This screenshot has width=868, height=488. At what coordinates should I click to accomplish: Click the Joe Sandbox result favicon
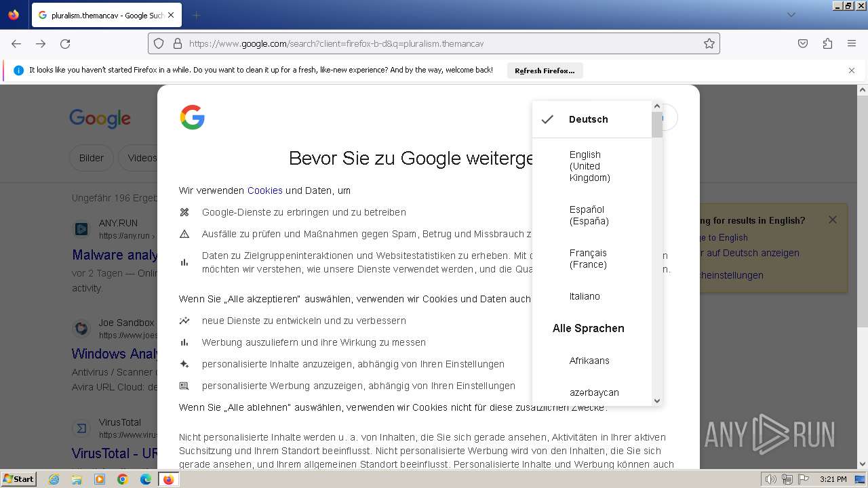81,329
